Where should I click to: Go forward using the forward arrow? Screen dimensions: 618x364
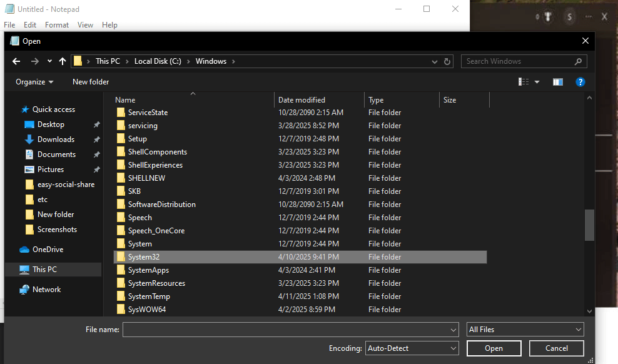tap(34, 61)
